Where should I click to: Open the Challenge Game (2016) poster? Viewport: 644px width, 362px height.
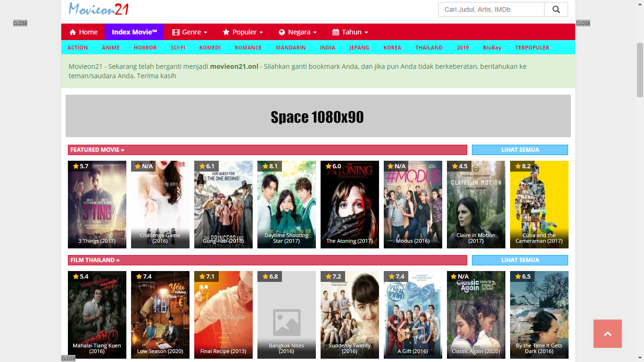(x=160, y=205)
